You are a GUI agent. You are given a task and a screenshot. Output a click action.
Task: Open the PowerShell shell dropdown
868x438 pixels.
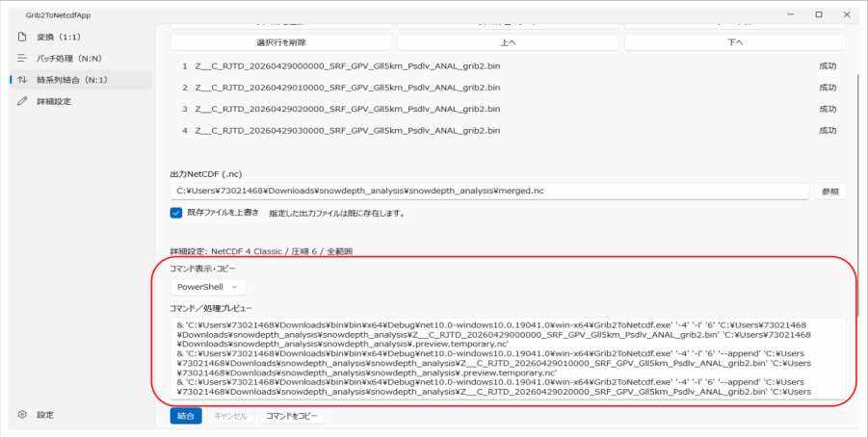[207, 287]
